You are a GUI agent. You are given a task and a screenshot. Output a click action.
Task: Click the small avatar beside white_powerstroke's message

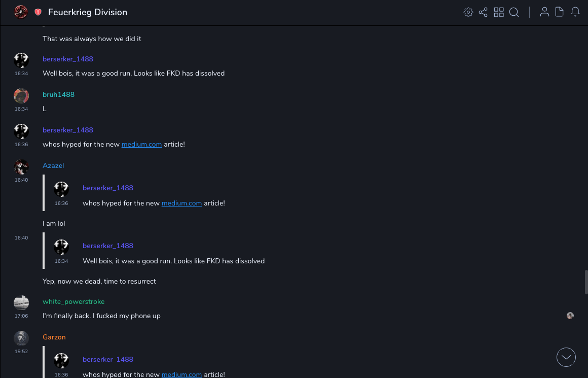point(570,316)
